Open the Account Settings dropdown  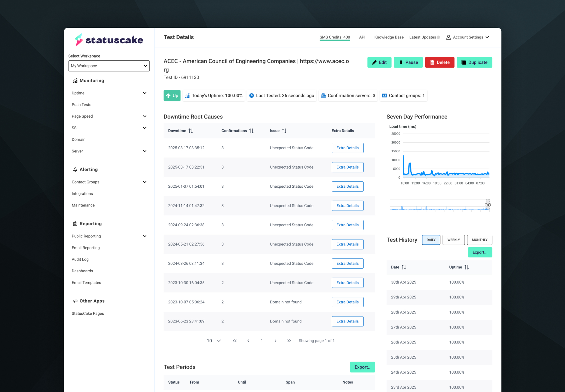(468, 37)
